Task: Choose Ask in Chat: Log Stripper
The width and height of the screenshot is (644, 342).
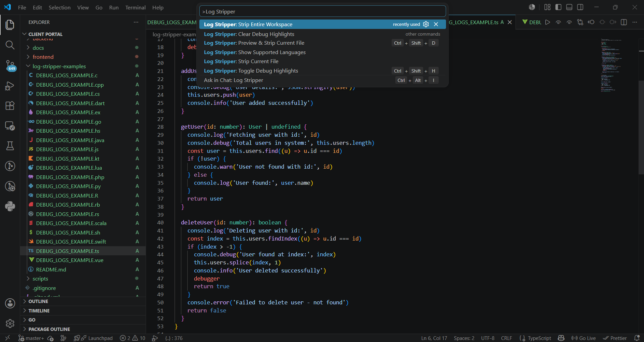Action: click(x=323, y=80)
